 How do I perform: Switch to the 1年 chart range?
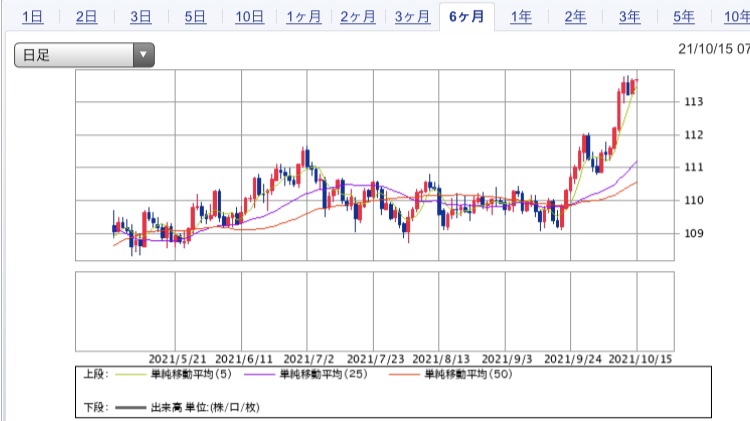pyautogui.click(x=521, y=17)
